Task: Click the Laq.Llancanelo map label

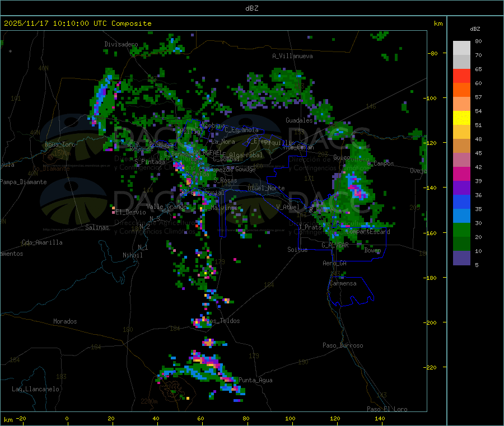Action: point(35,389)
